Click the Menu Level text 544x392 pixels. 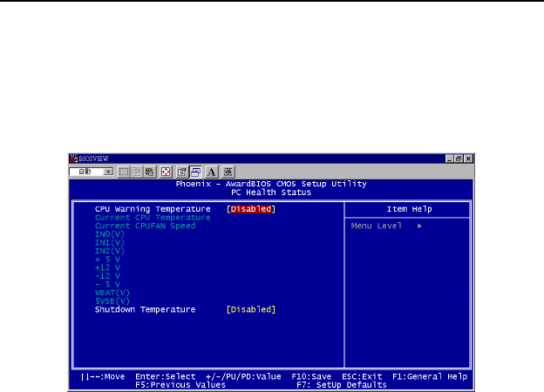tap(377, 226)
